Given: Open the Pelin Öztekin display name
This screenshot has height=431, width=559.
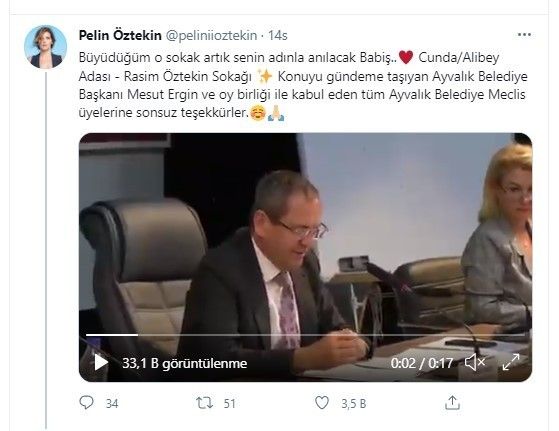Looking at the screenshot, I should coord(120,35).
